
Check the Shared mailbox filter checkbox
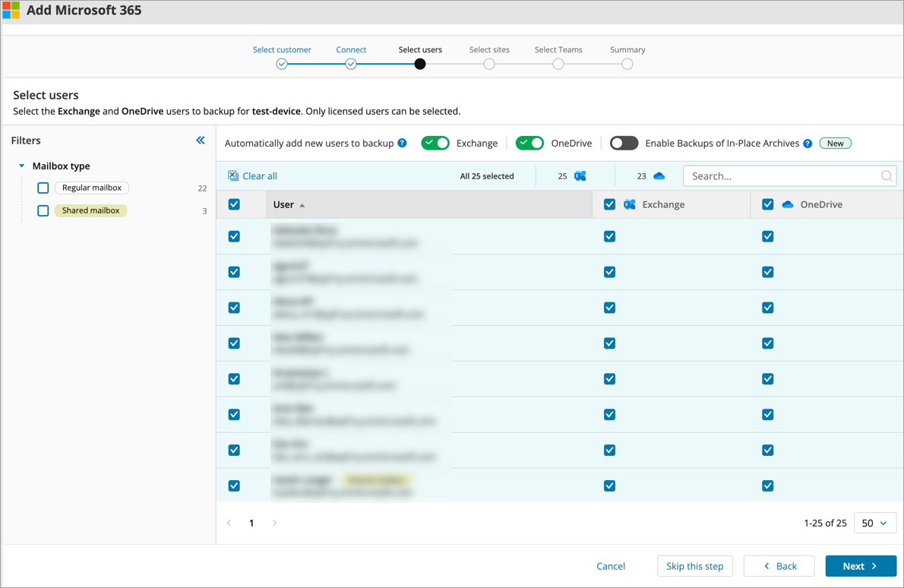point(43,210)
